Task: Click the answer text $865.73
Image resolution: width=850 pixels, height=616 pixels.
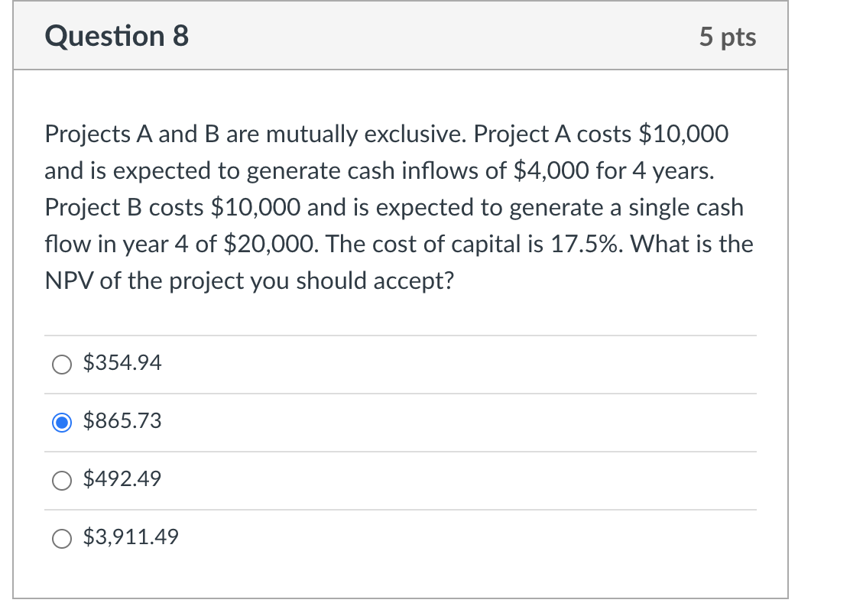Action: point(122,420)
